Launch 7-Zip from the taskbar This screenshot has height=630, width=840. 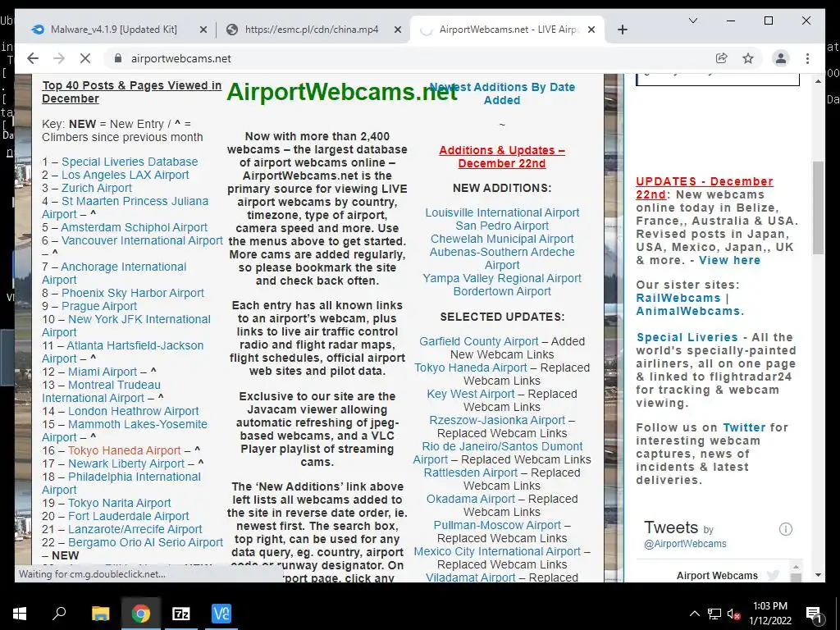(x=181, y=614)
